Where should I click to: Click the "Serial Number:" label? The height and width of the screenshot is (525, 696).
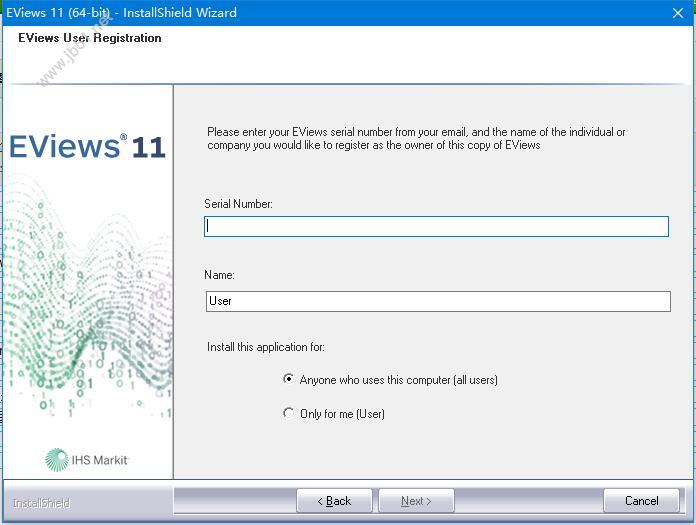click(x=238, y=204)
